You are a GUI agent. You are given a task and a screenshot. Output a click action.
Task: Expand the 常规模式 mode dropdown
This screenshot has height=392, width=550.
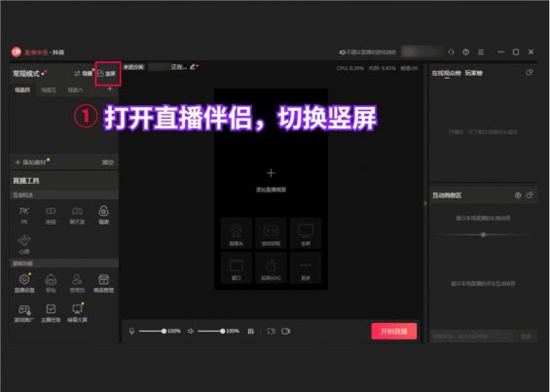click(29, 73)
